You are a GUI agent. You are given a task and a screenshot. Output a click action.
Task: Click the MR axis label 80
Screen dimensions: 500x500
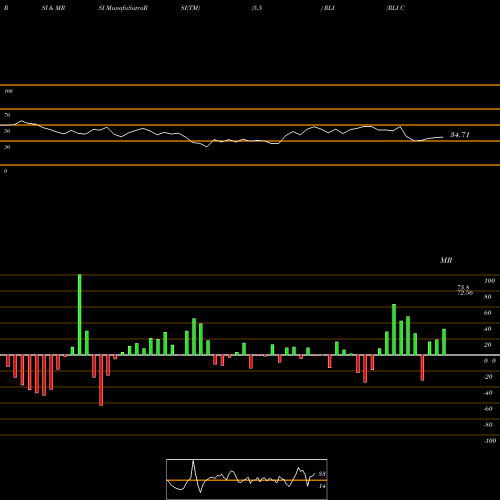pyautogui.click(x=488, y=297)
